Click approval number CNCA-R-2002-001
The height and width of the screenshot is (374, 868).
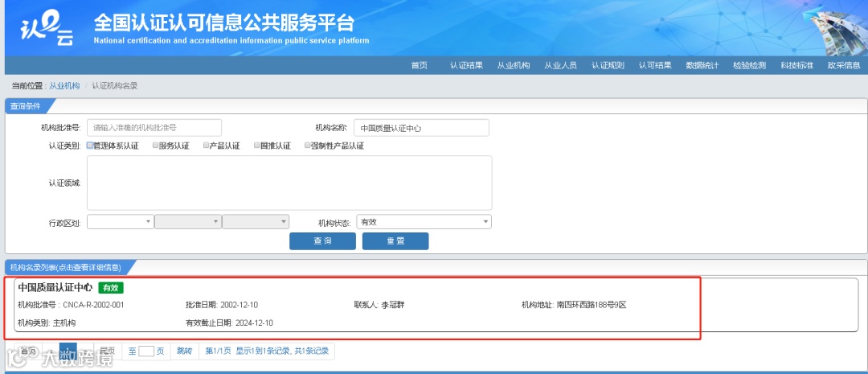tap(93, 305)
